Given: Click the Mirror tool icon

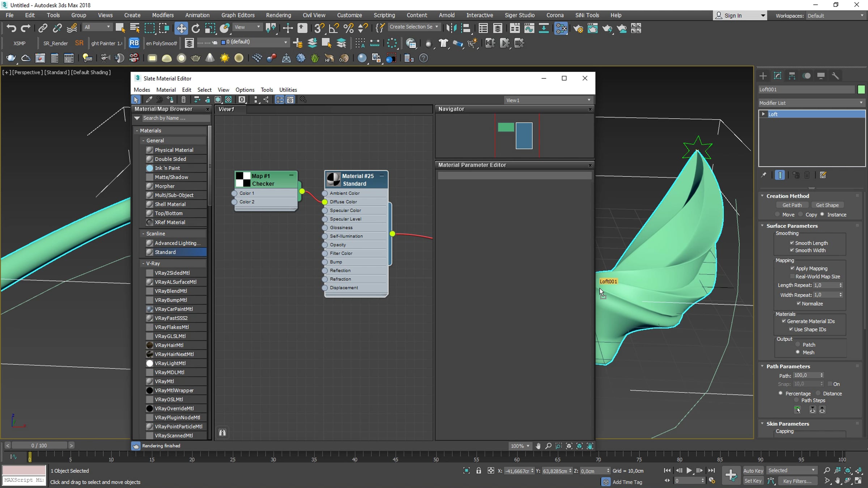Looking at the screenshot, I should [x=451, y=28].
